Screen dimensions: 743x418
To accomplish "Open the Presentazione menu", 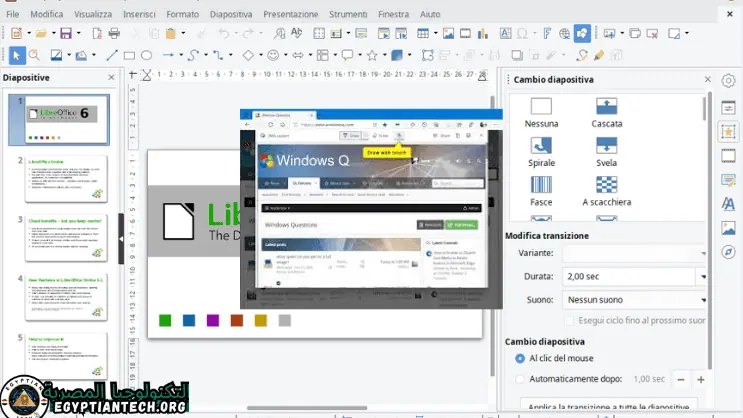I will [290, 14].
